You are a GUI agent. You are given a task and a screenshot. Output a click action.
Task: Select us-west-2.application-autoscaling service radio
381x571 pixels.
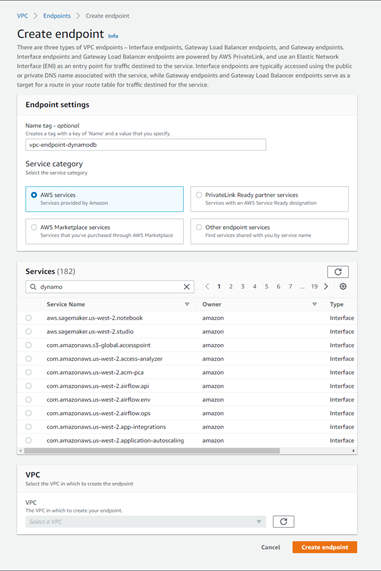[28, 440]
